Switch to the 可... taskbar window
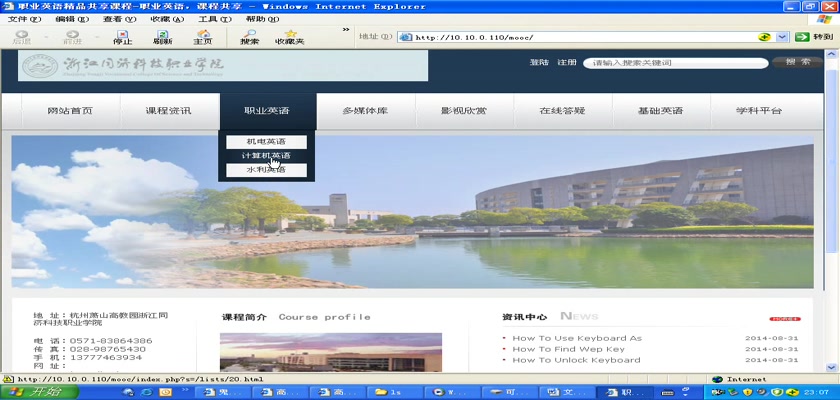This screenshot has height=400, width=840. coord(509,393)
